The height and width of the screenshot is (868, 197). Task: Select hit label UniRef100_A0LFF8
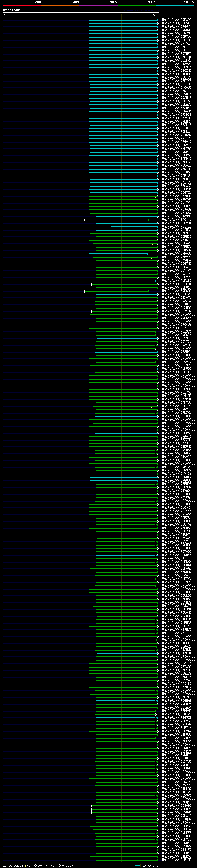coord(177,833)
